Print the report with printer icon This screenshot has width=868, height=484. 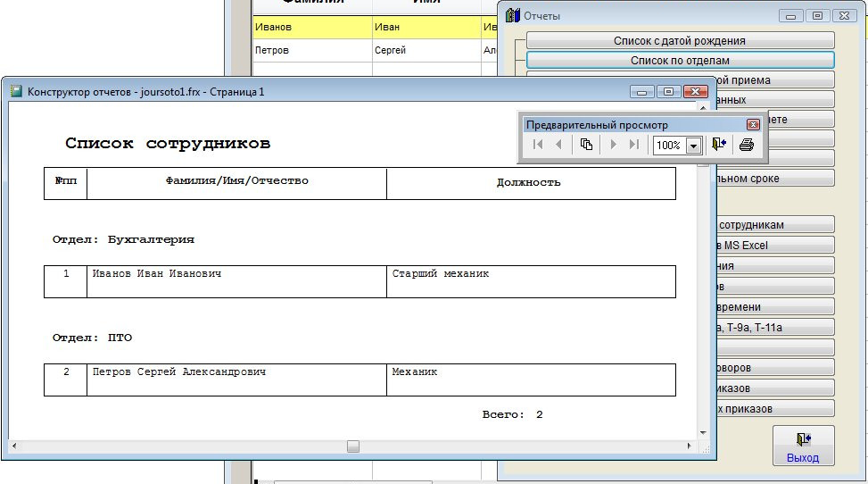coord(747,145)
